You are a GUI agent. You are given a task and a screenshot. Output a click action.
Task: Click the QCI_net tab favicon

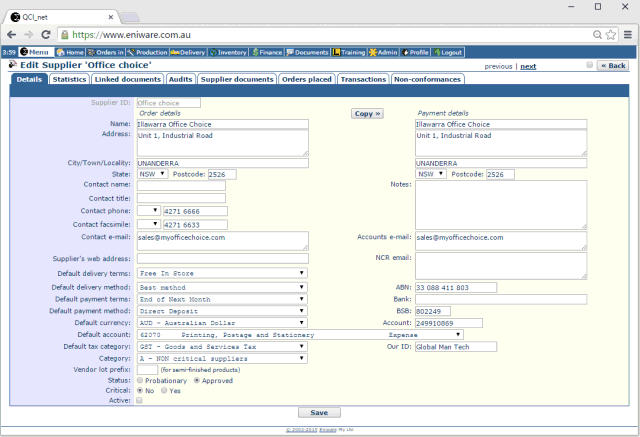(x=15, y=17)
